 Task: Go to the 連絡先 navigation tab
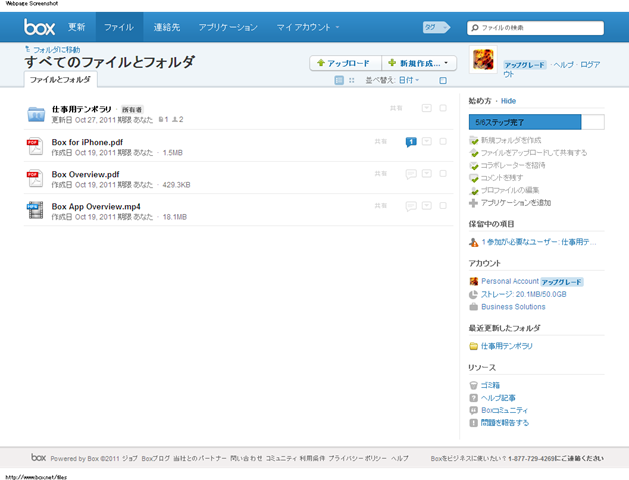165,27
